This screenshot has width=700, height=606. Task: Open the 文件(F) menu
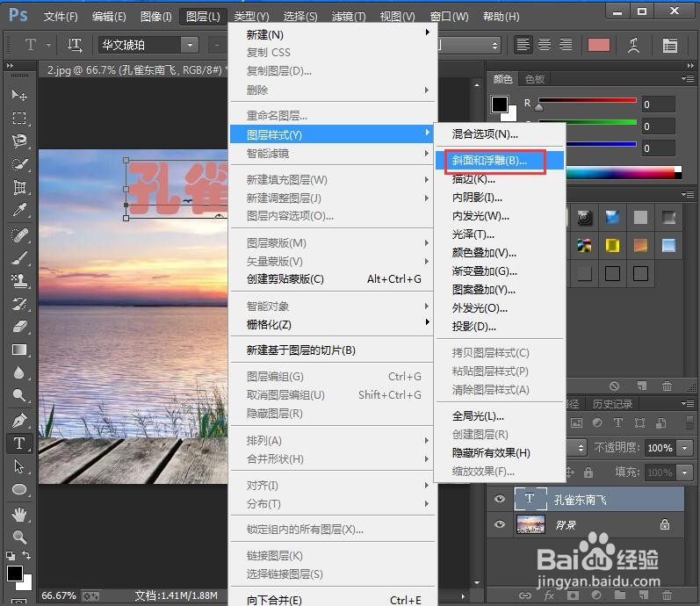[x=61, y=17]
